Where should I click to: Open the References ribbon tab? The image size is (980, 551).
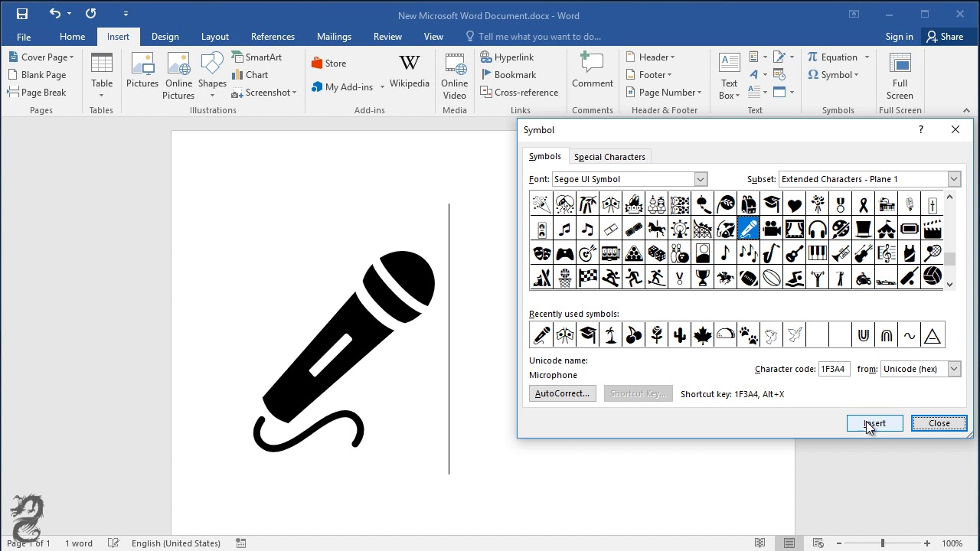pos(273,37)
